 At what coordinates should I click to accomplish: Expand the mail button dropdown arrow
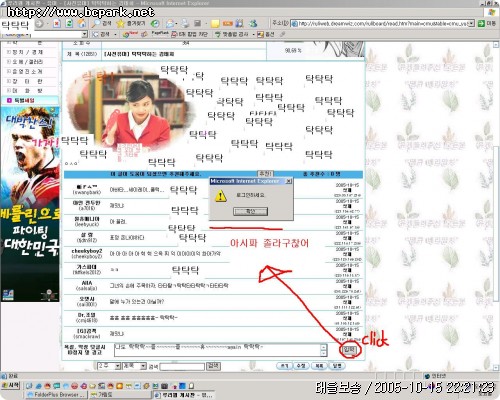(x=176, y=24)
